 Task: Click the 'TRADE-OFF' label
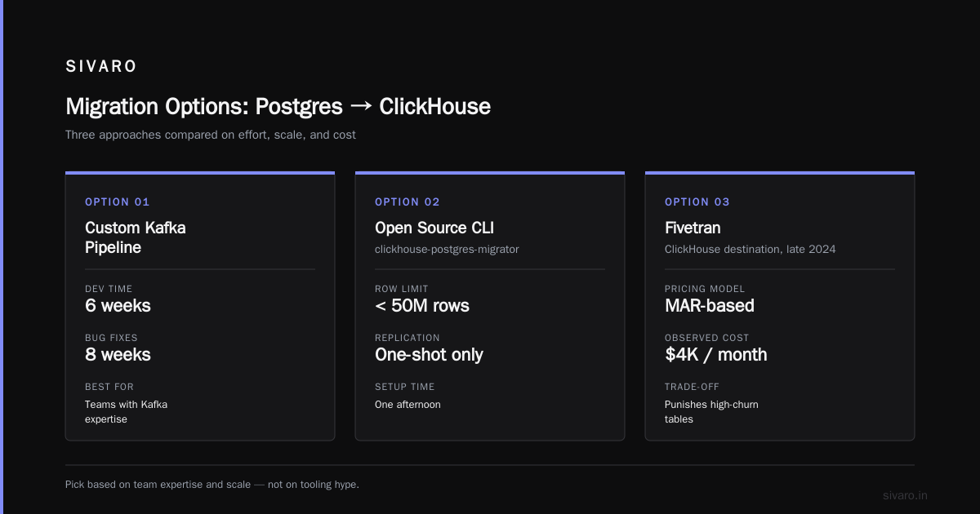[693, 387]
